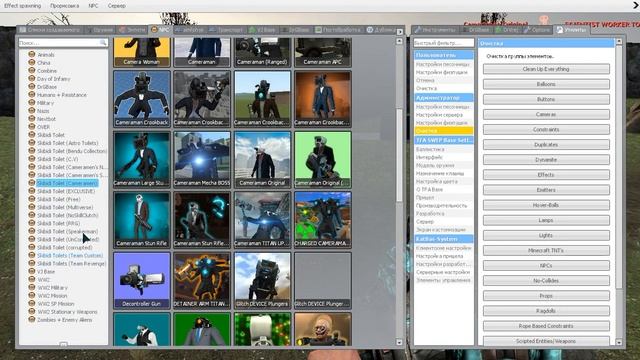Open WW2 Stationary Weapons category

[67, 312]
